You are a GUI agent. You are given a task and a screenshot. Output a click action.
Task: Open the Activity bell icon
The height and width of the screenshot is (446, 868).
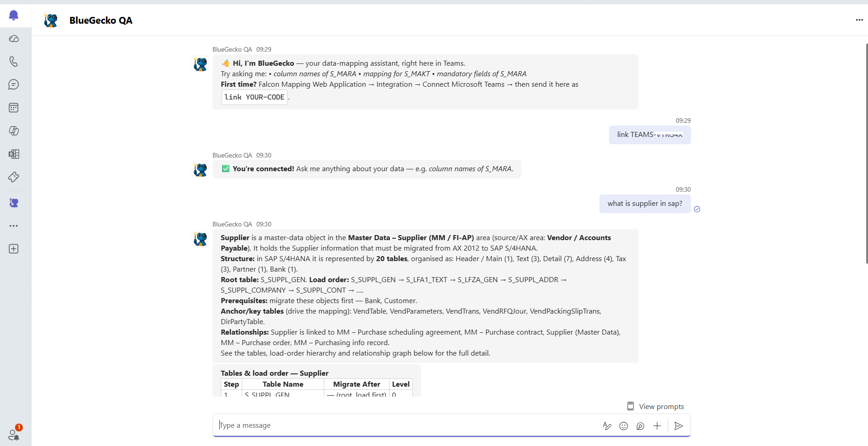[x=14, y=16]
